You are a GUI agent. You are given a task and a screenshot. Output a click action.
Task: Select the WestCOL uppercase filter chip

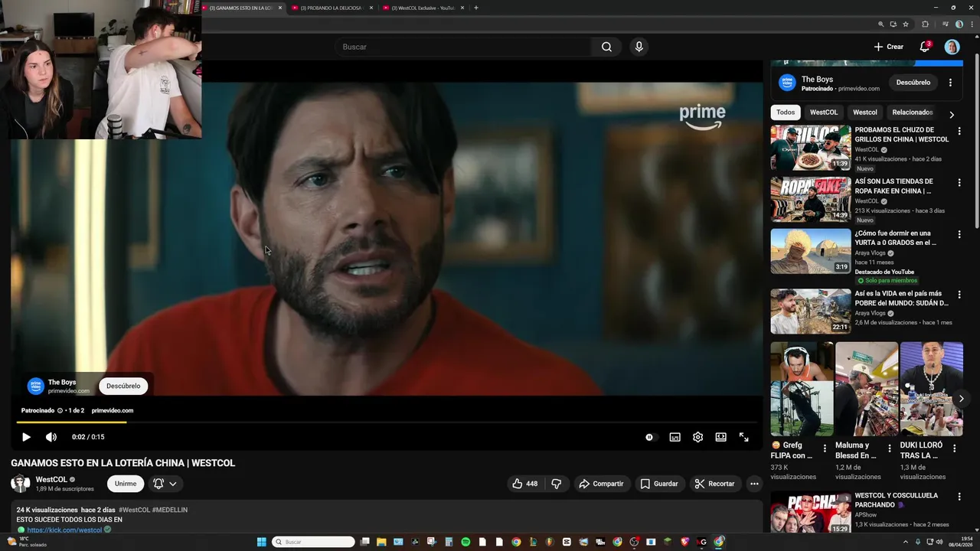click(x=824, y=112)
